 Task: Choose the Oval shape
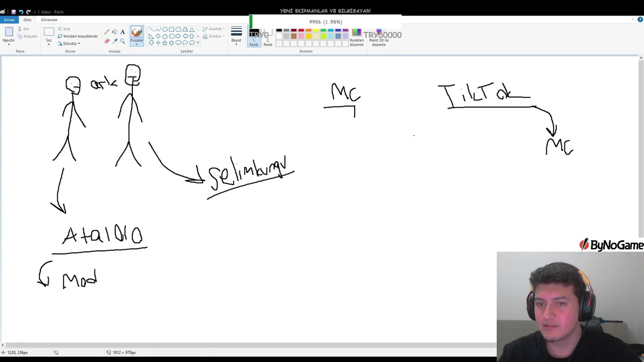coord(165,30)
